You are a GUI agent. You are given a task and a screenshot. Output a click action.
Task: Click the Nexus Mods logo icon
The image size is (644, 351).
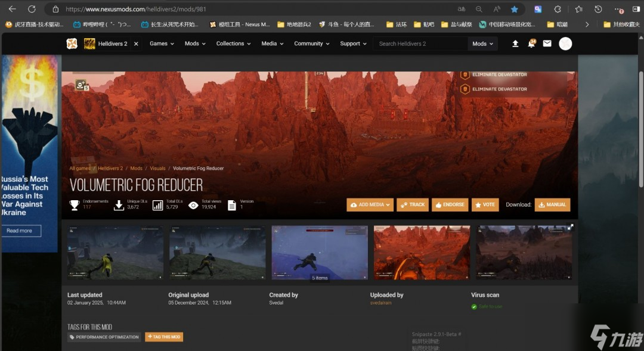[x=72, y=44]
